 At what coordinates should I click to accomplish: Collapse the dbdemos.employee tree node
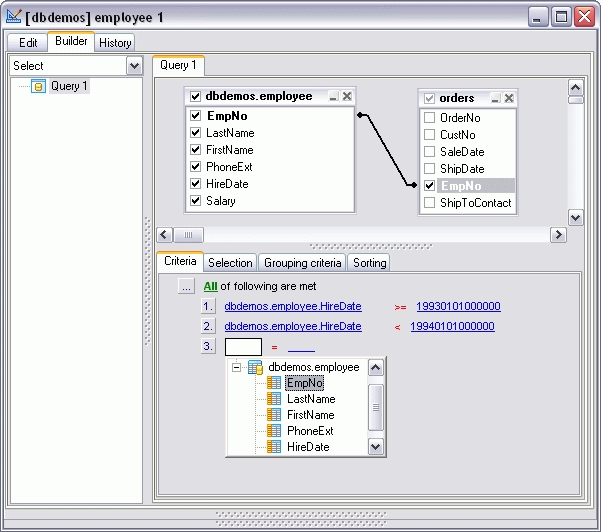[x=238, y=367]
